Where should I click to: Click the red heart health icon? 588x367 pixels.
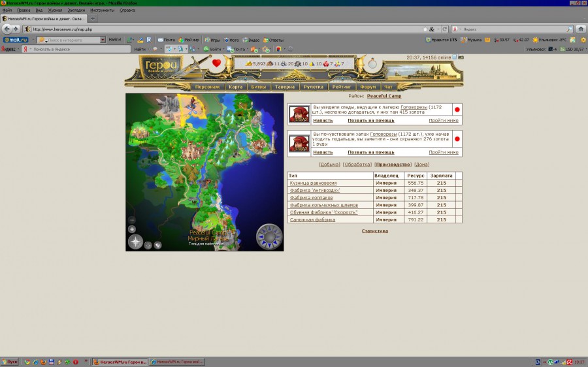[x=216, y=63]
